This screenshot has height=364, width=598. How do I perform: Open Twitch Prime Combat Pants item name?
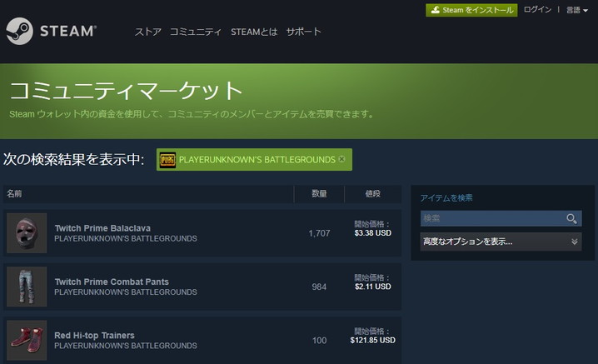(x=112, y=282)
